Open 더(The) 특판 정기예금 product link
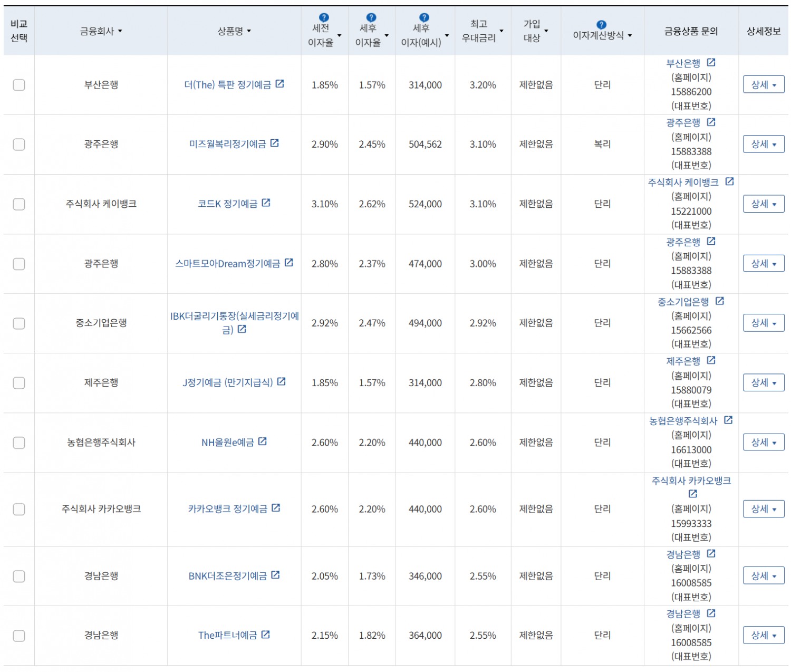This screenshot has height=672, width=791. pyautogui.click(x=228, y=85)
